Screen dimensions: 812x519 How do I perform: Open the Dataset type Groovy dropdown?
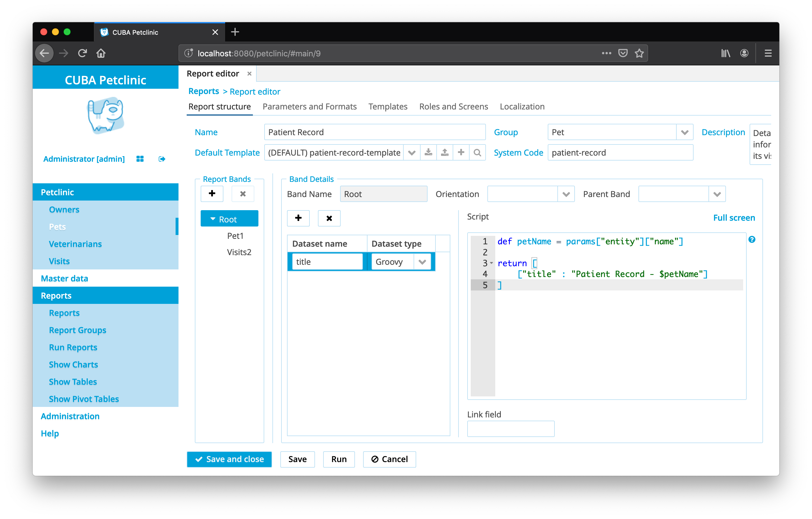coord(422,262)
